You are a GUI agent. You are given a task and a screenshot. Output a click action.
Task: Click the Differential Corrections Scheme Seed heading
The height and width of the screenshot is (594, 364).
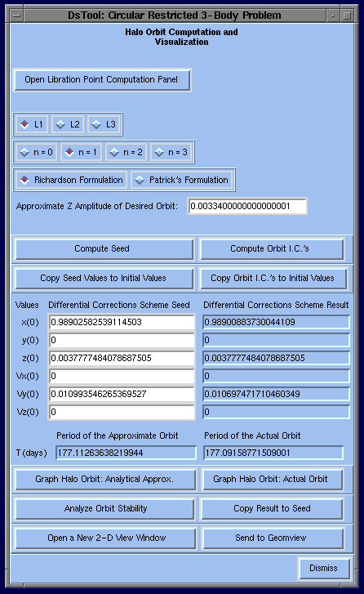119,306
